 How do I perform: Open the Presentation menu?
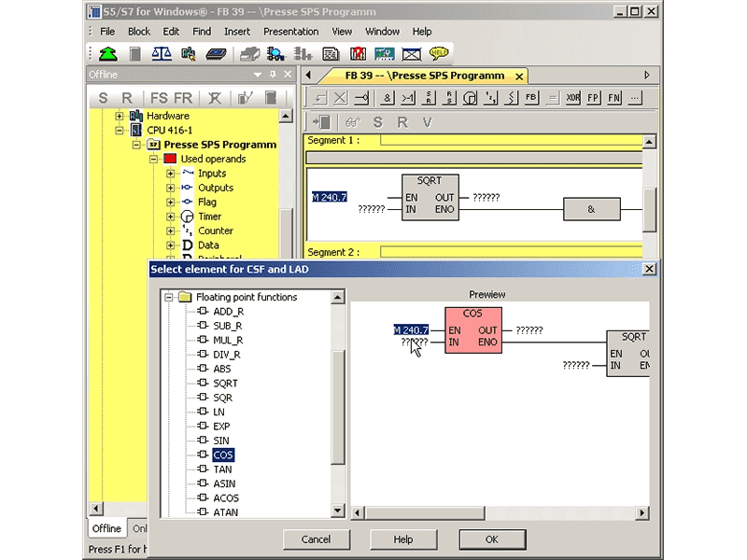[290, 32]
